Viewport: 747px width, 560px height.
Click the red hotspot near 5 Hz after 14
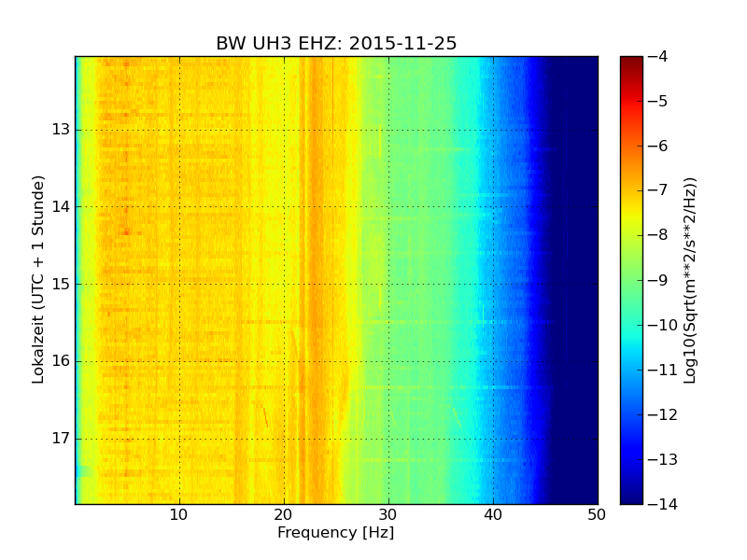[126, 231]
